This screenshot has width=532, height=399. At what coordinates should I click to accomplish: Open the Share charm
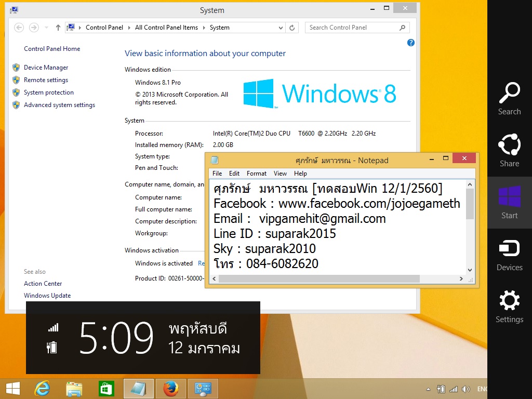tap(509, 151)
